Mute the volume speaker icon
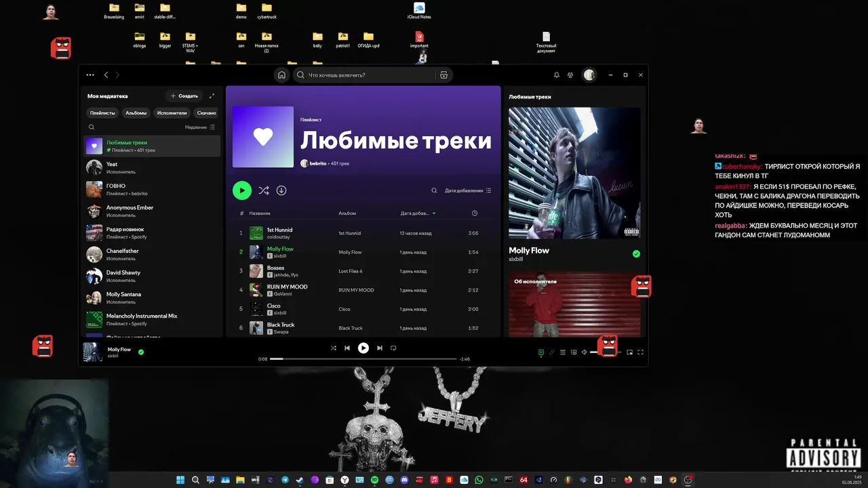The image size is (868, 488). [x=585, y=352]
